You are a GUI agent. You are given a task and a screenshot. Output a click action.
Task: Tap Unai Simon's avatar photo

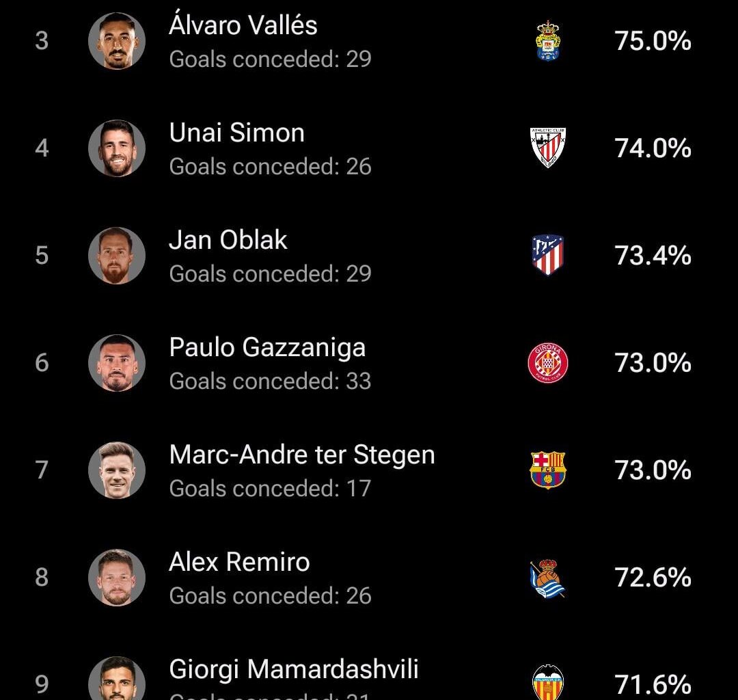point(117,148)
